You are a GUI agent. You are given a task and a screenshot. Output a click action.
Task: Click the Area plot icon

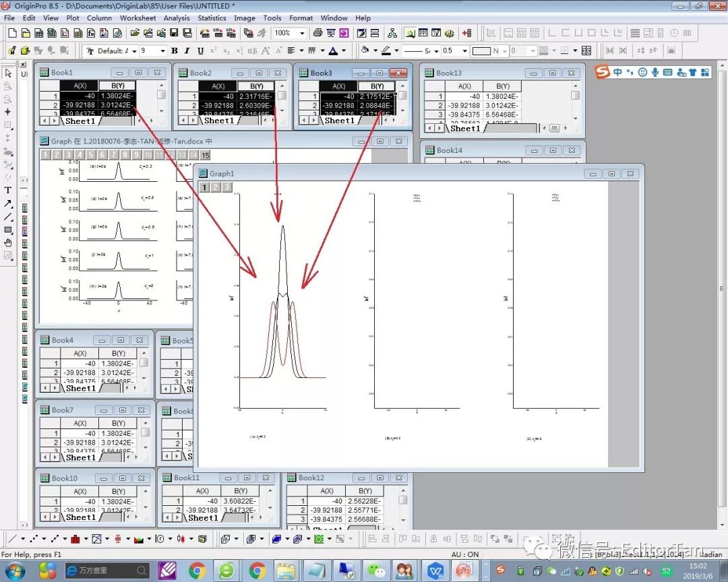tap(138, 539)
